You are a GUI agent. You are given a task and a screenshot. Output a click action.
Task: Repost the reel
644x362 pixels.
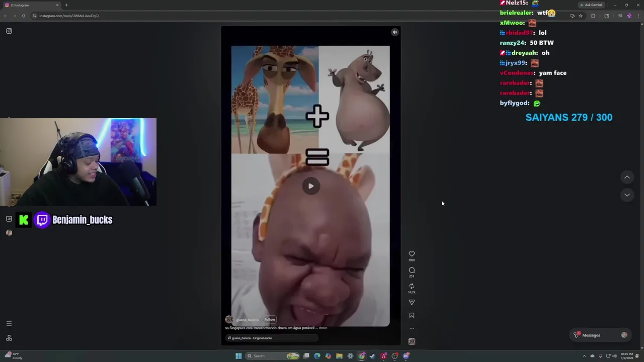tap(412, 286)
